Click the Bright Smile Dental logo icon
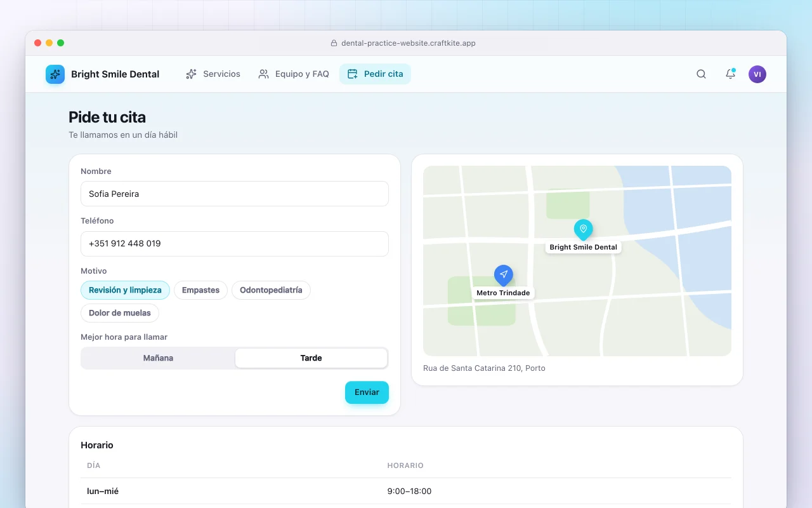This screenshot has width=812, height=508. [55, 74]
